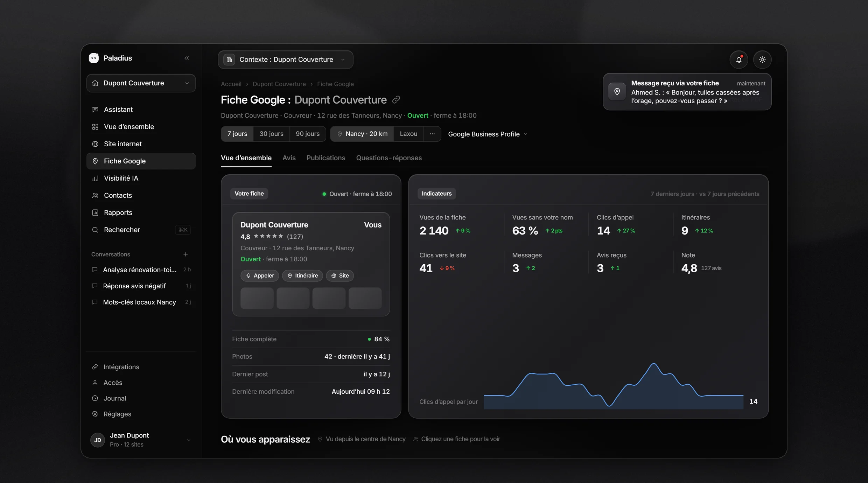The width and height of the screenshot is (868, 483).
Task: Toggle light theme with the sun icon
Action: (762, 59)
